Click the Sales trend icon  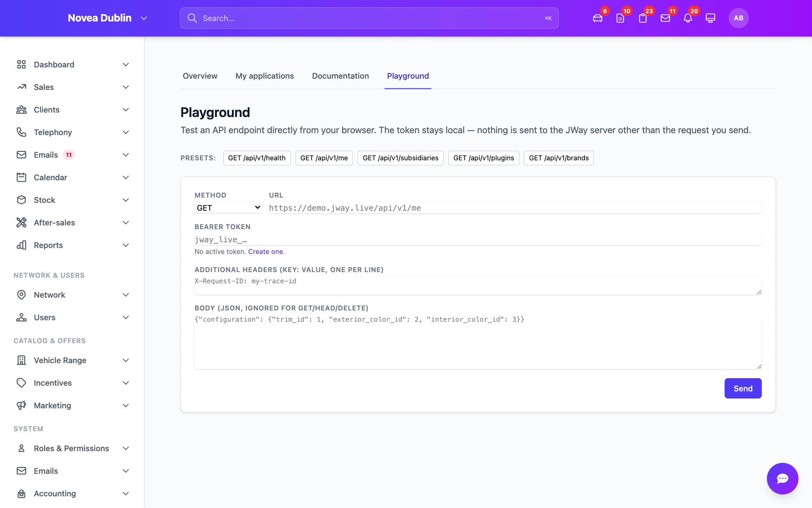pos(21,87)
